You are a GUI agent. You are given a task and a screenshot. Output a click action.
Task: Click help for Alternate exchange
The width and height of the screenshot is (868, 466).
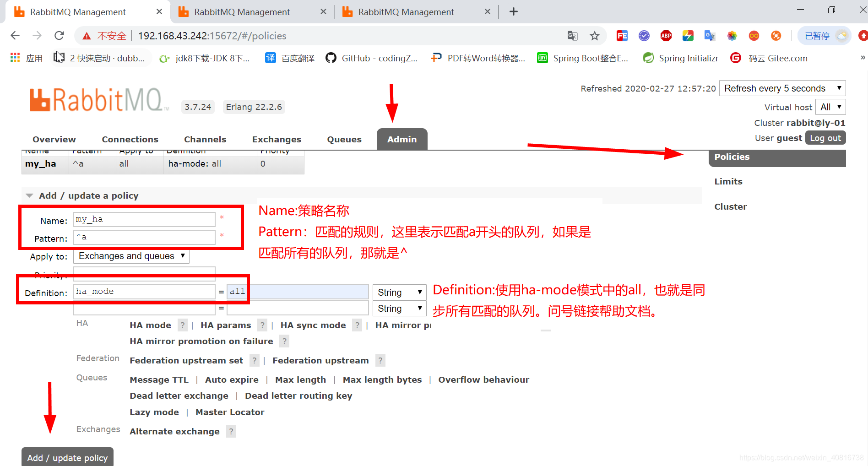click(x=231, y=431)
